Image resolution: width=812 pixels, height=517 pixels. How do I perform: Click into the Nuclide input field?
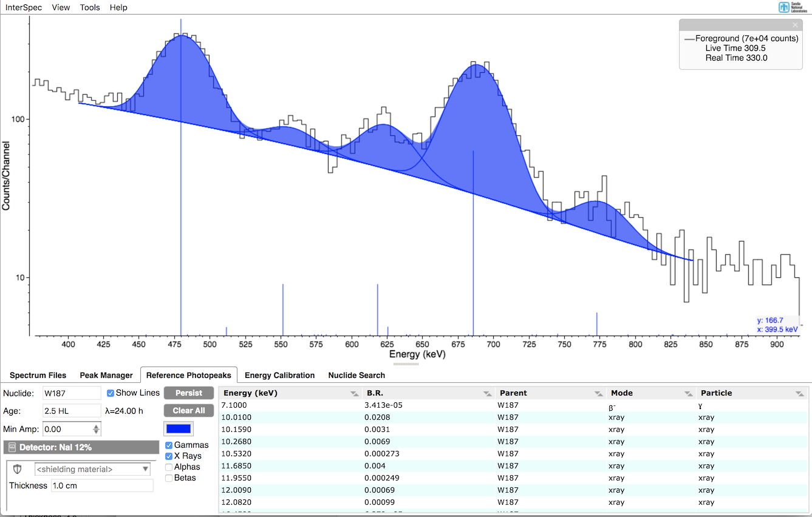(72, 393)
